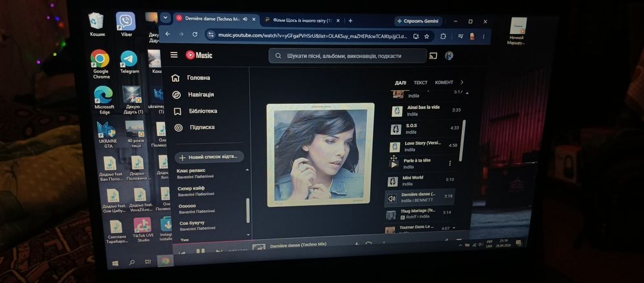Open site information icon in address bar
644x283 pixels.
211,35
